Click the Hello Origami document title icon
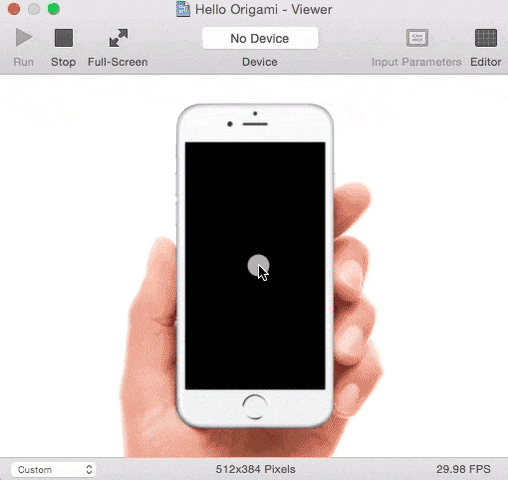 [183, 9]
